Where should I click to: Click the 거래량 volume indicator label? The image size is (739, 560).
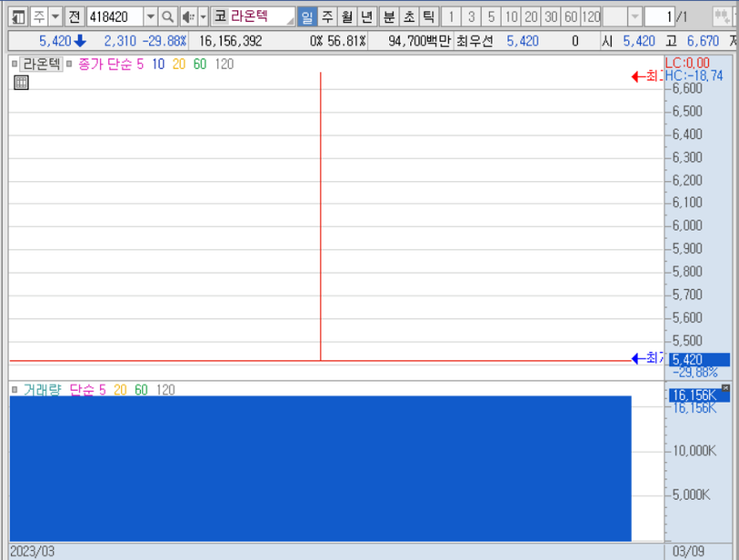(x=43, y=389)
